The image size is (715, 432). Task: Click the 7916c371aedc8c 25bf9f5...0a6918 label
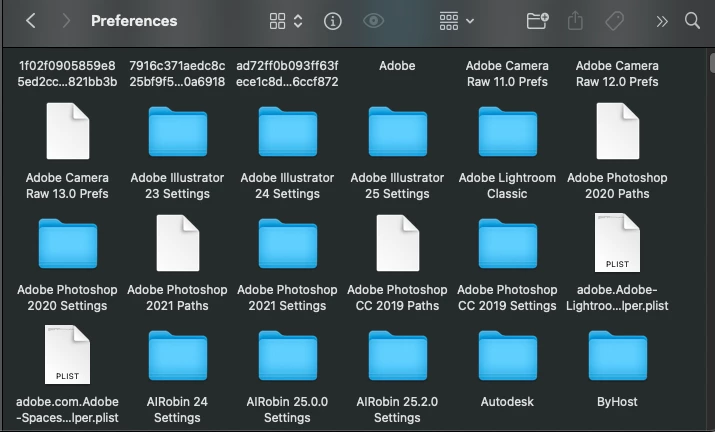click(177, 73)
